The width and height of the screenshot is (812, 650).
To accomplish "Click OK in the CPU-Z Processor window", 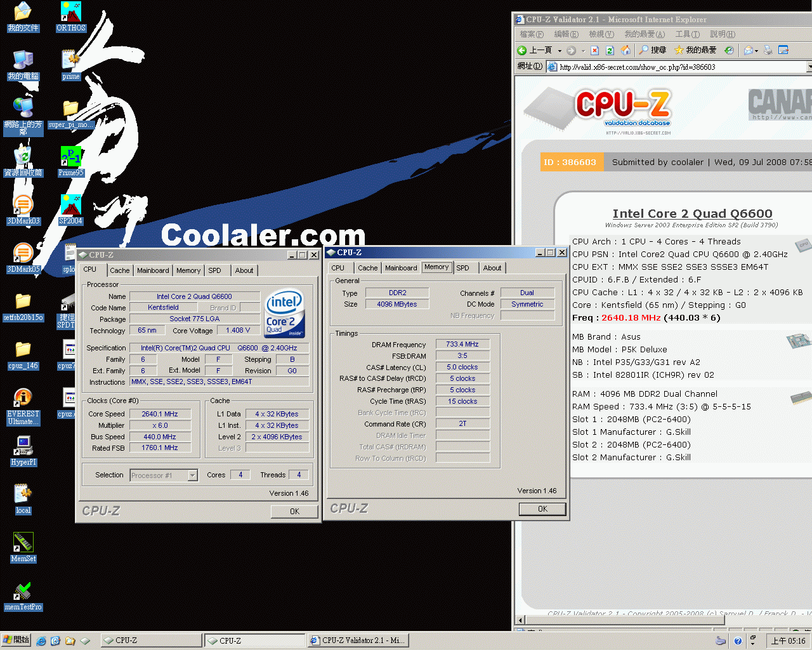I will (x=294, y=512).
